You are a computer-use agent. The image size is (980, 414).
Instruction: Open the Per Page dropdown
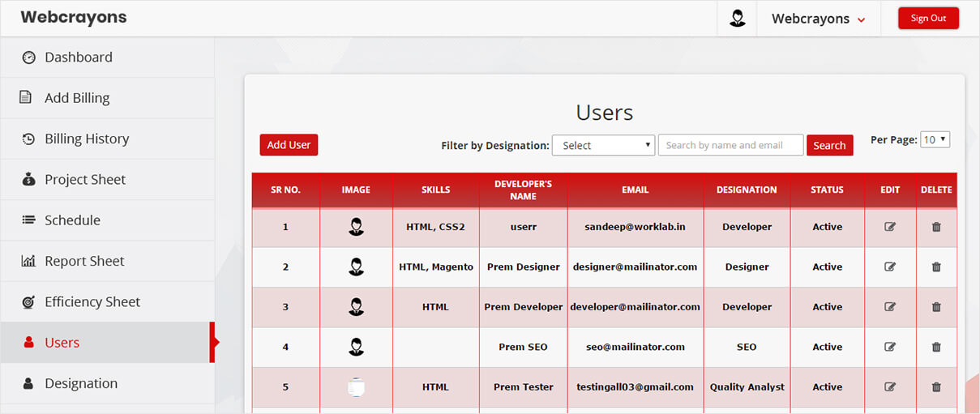[935, 139]
